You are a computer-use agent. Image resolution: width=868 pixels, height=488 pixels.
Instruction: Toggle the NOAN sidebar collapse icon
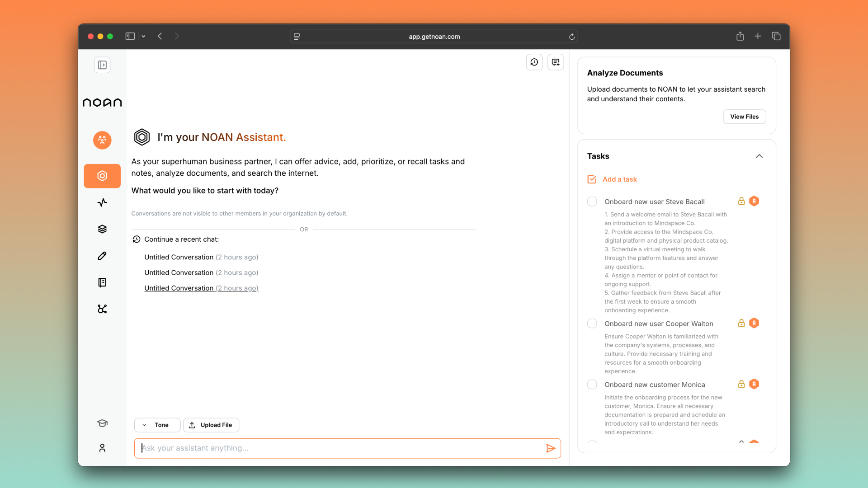(x=102, y=65)
